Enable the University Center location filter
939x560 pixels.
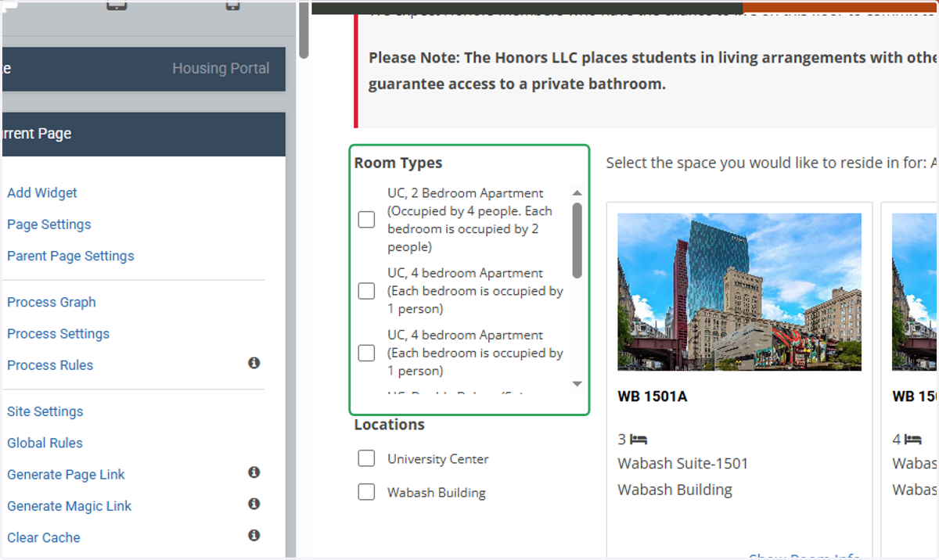[366, 458]
